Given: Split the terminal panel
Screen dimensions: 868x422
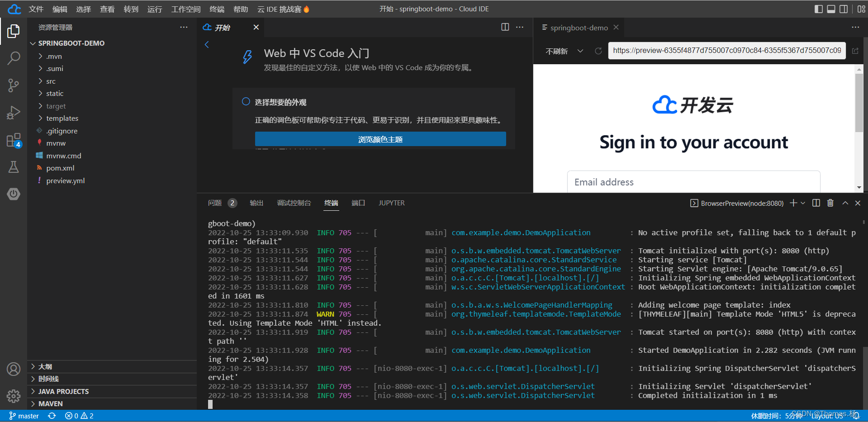Looking at the screenshot, I should [816, 203].
